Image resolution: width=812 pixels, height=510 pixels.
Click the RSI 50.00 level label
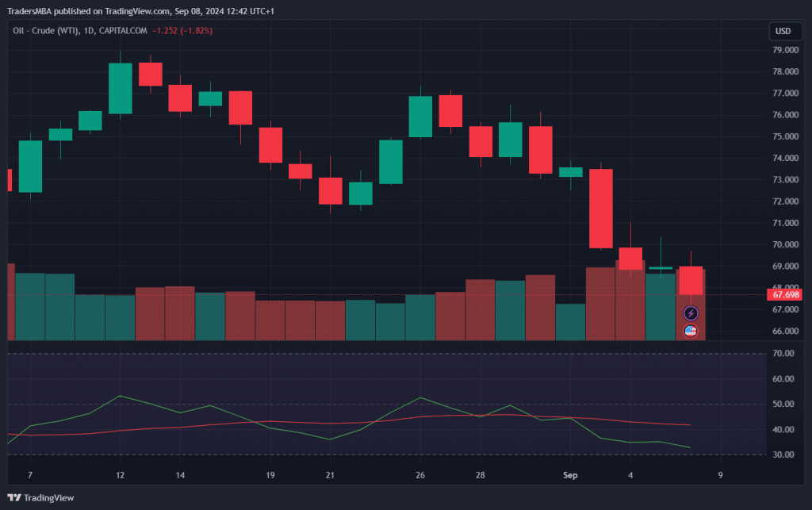pyautogui.click(x=783, y=404)
